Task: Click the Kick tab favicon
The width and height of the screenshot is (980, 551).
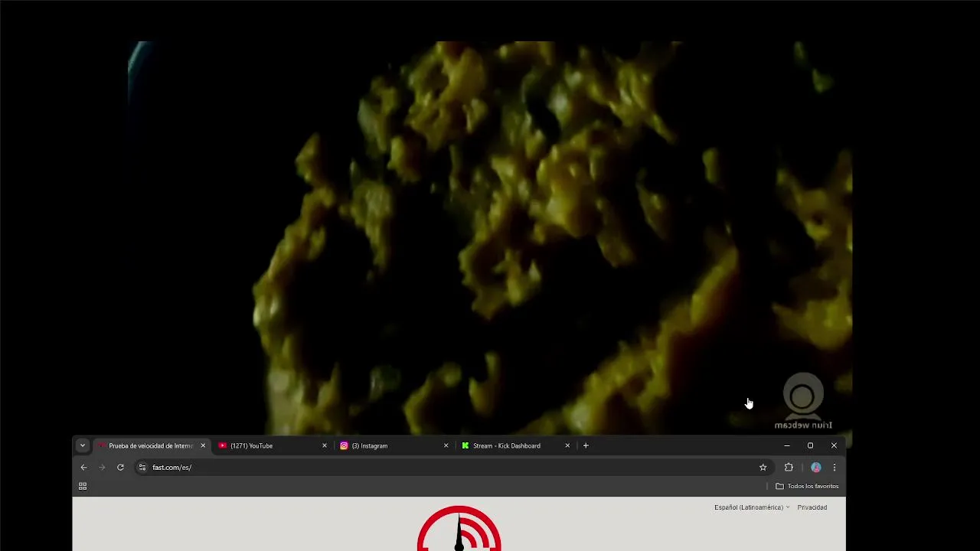Action: 465,445
